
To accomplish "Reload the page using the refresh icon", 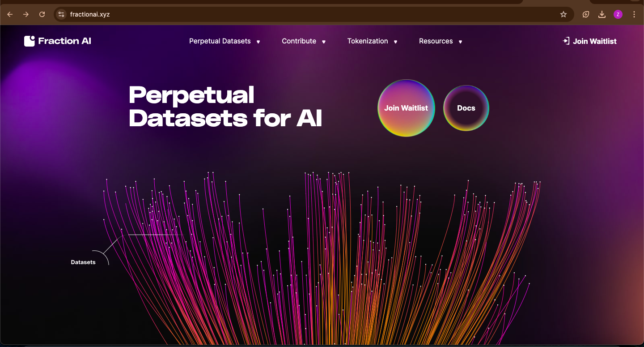I will (x=42, y=14).
